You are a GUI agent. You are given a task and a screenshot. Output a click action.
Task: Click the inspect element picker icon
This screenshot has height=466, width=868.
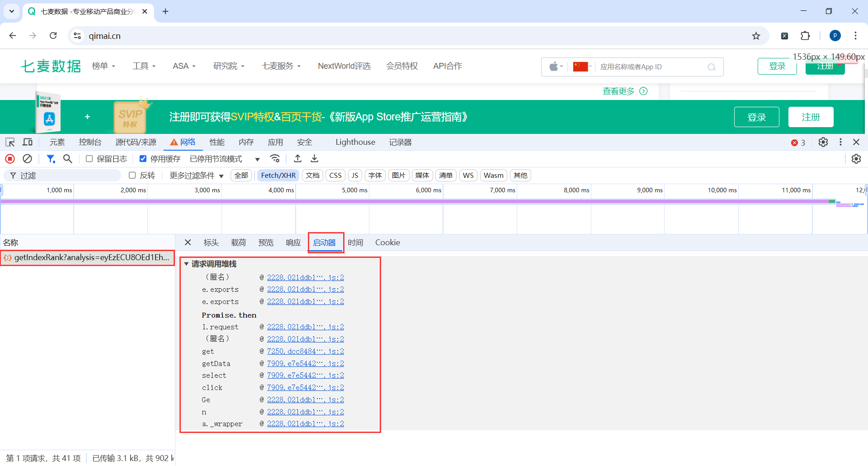click(x=10, y=142)
